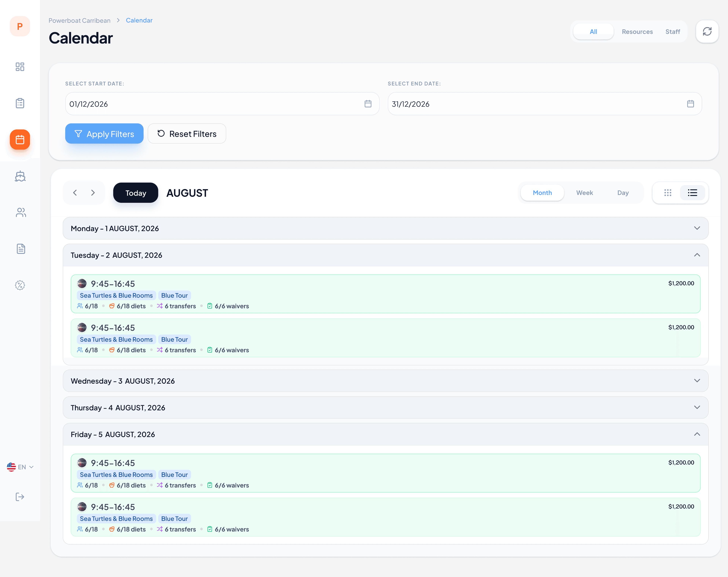This screenshot has height=577, width=728.
Task: Click the logout icon in sidebar
Action: pos(20,497)
